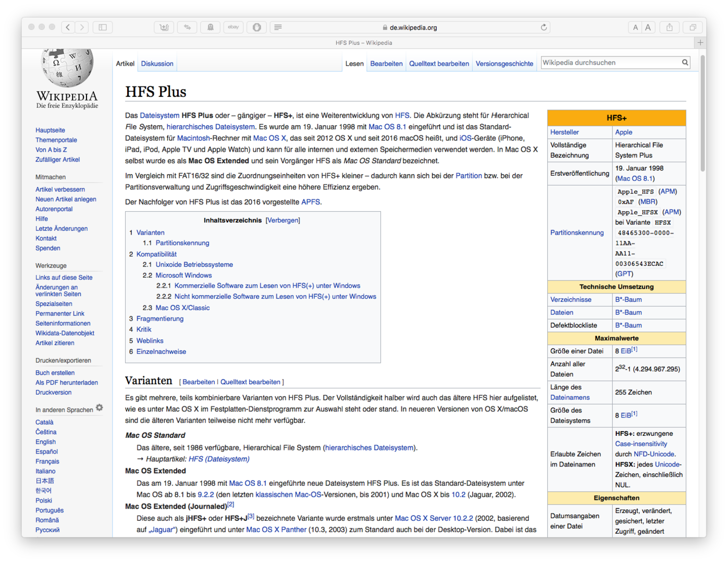Click in Wikipedia durchsuchen search field
Viewport: 728px width, 563px height.
coord(610,63)
